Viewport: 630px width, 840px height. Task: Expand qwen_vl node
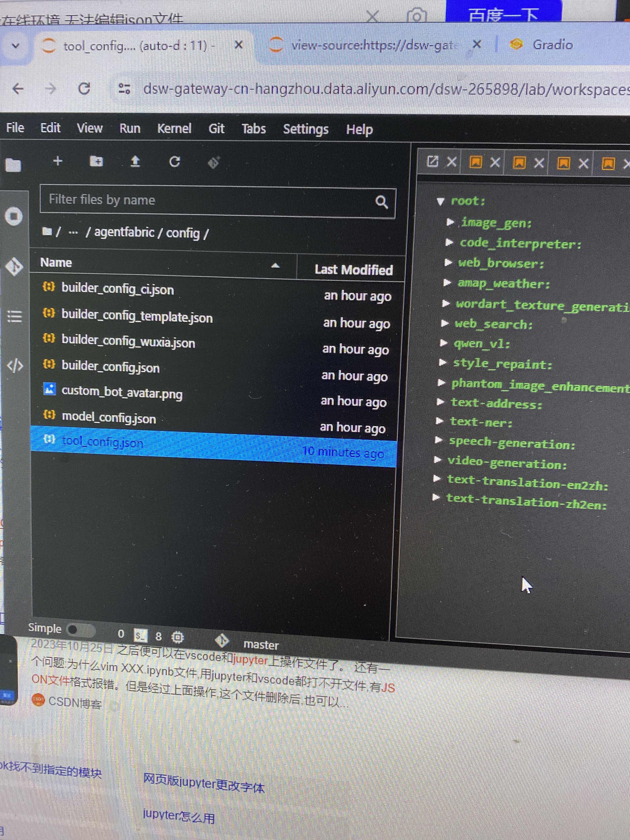click(444, 342)
